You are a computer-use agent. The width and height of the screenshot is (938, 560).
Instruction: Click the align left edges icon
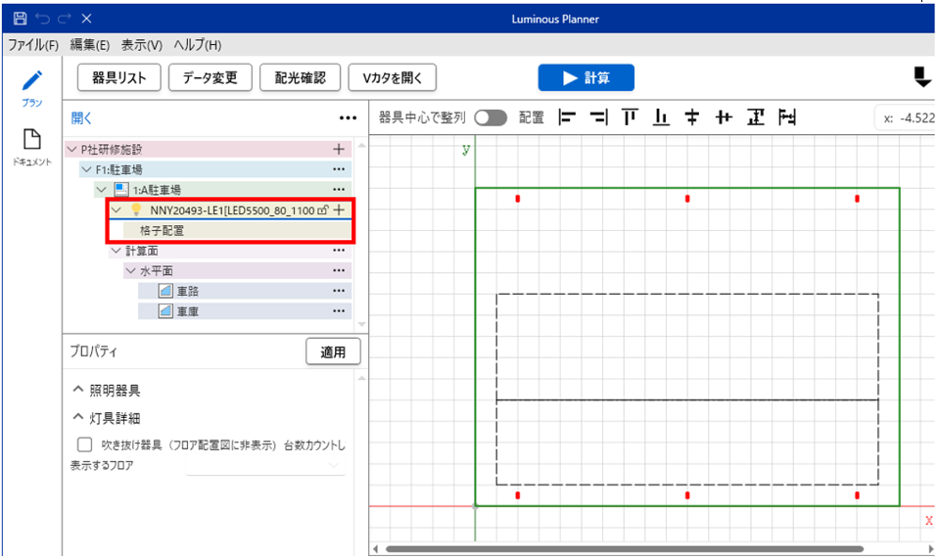click(566, 117)
